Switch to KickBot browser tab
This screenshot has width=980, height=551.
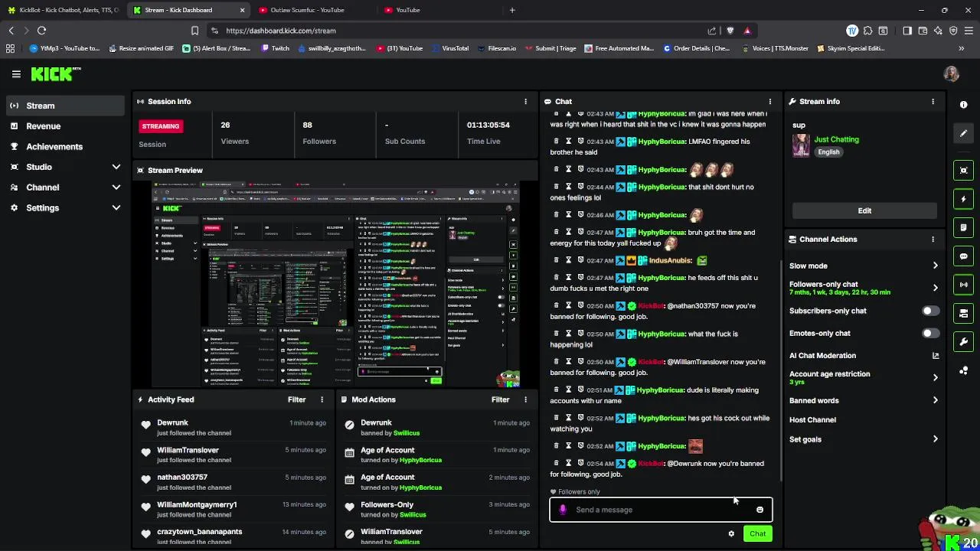click(x=64, y=10)
